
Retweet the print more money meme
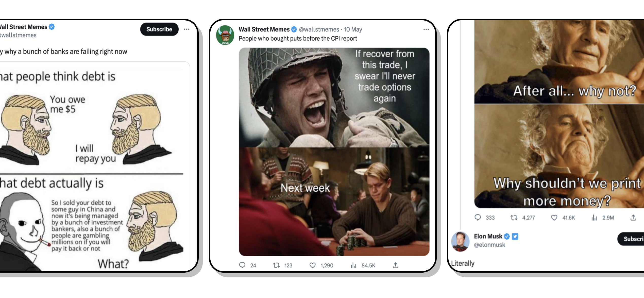point(514,218)
